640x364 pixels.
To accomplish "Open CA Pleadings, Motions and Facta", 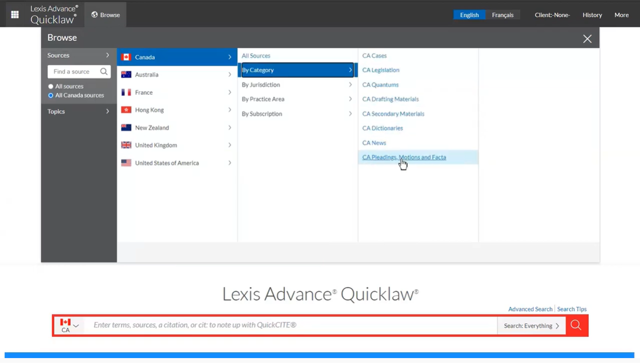I will [x=404, y=157].
